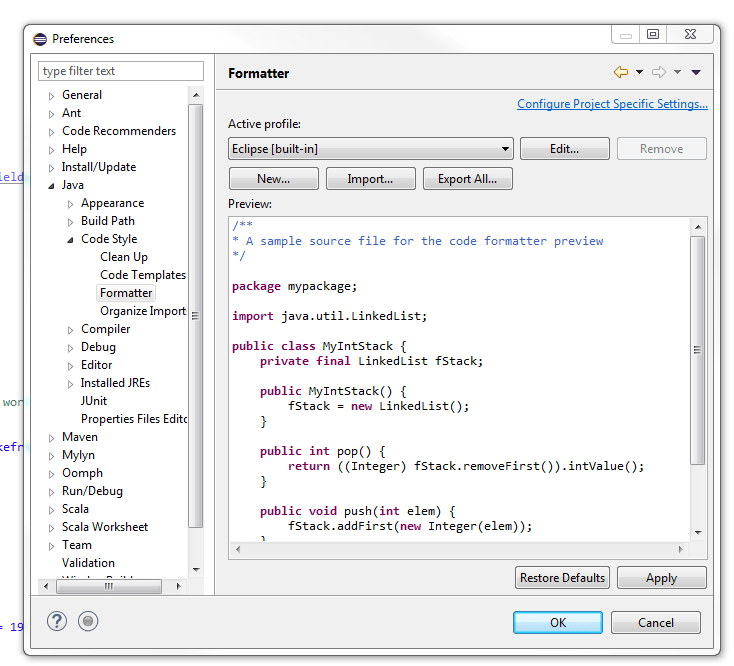Click the help question mark icon
The width and height of the screenshot is (734, 666).
(x=57, y=621)
